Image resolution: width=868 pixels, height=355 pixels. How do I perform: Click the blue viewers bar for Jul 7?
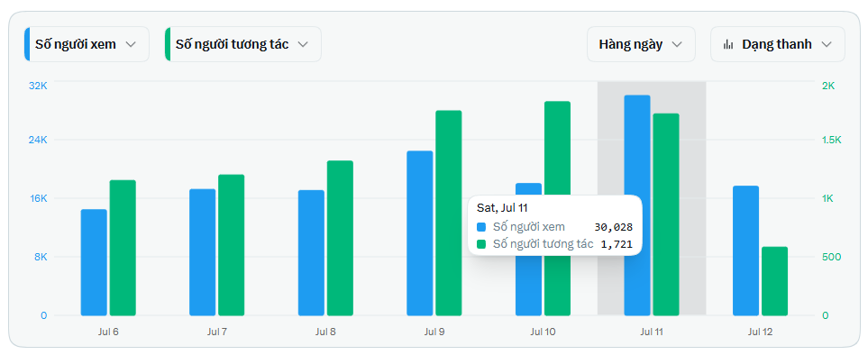[x=203, y=252]
